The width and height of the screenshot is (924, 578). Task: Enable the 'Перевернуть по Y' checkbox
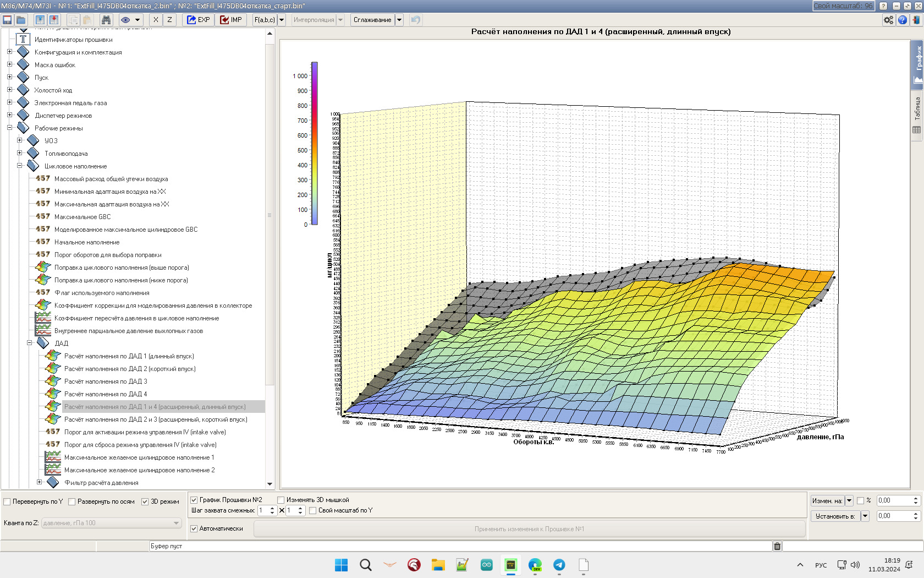[x=7, y=501]
